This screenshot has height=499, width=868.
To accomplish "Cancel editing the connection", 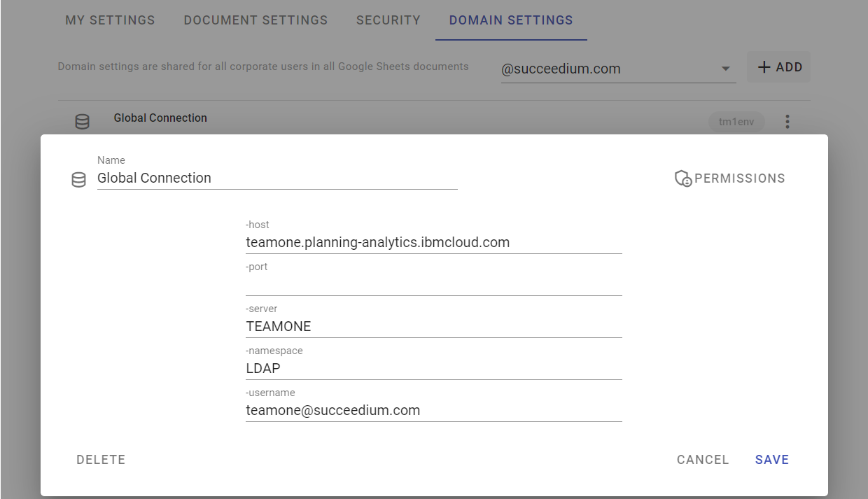I will (703, 460).
